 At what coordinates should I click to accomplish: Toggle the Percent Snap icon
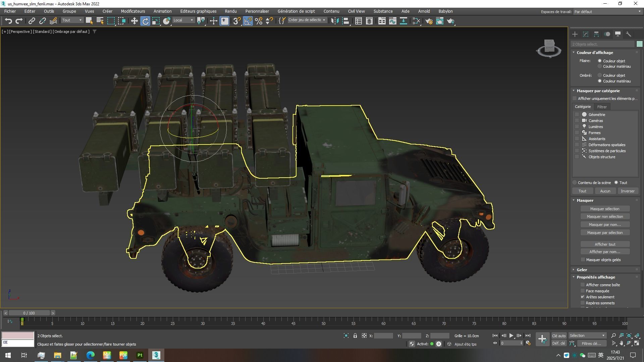click(x=259, y=21)
